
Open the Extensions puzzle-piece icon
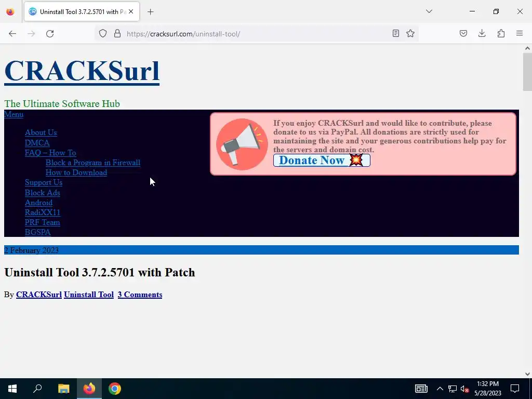(x=501, y=34)
